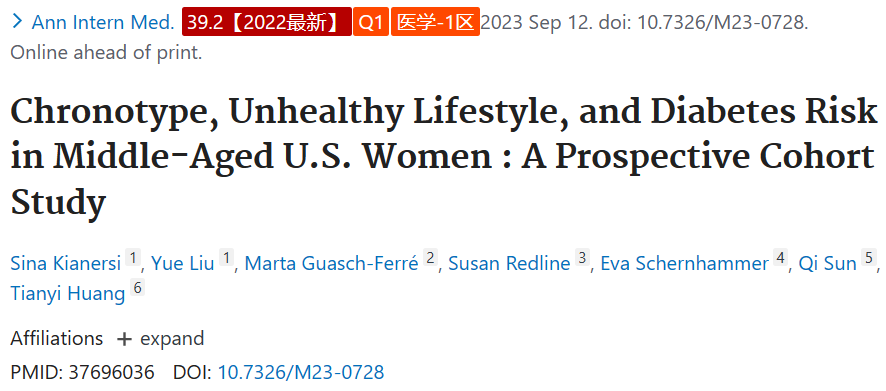Open author Yue Liu
This screenshot has height=391, width=886.
click(183, 263)
